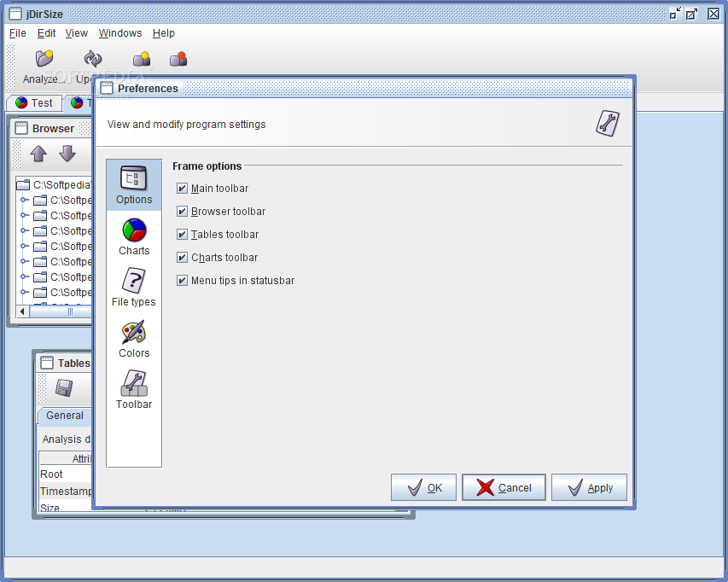This screenshot has width=728, height=582.
Task: Click the toolbar icon with red dot
Action: [178, 59]
